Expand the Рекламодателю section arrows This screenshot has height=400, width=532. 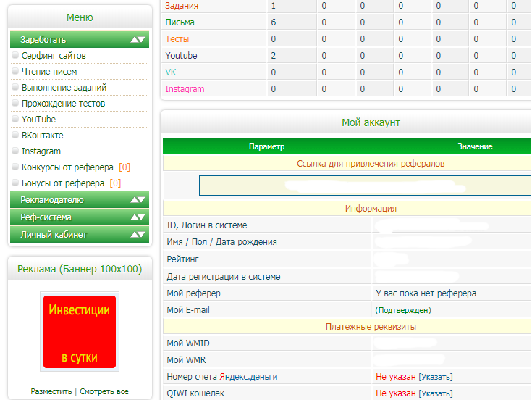coord(138,200)
